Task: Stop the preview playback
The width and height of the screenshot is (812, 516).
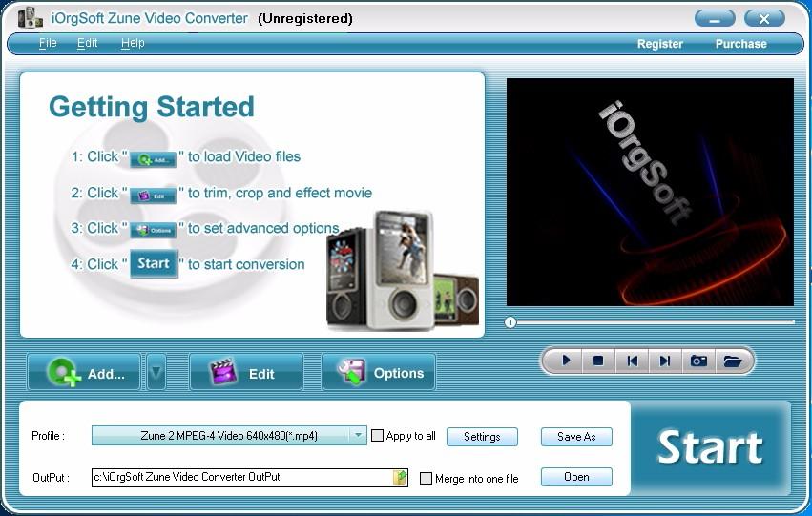Action: (x=598, y=361)
